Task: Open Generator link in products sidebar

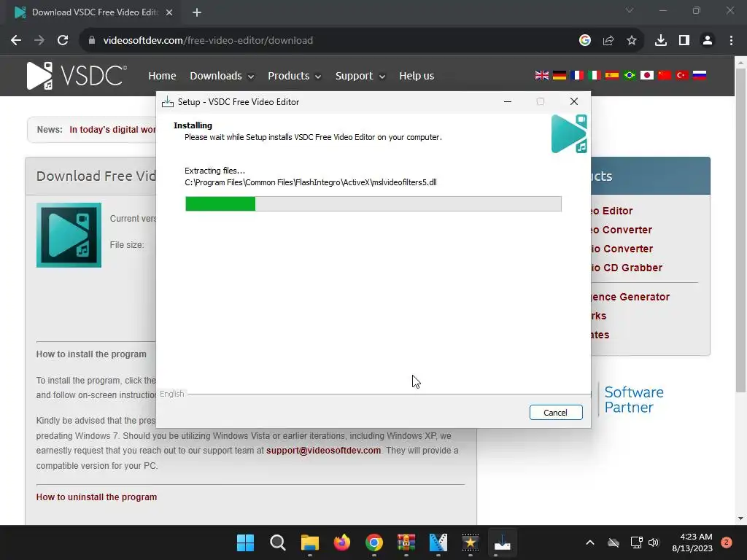Action: point(630,297)
